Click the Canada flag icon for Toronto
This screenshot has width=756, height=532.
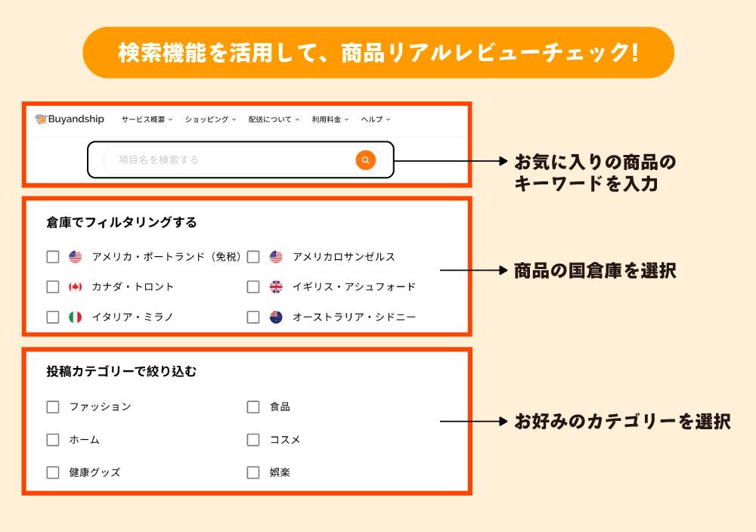click(75, 287)
